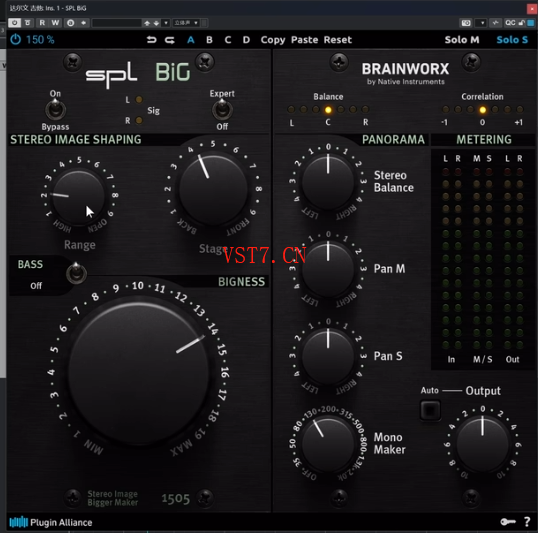Close the SPL BiG plugin window
This screenshot has width=538, height=533.
click(532, 8)
